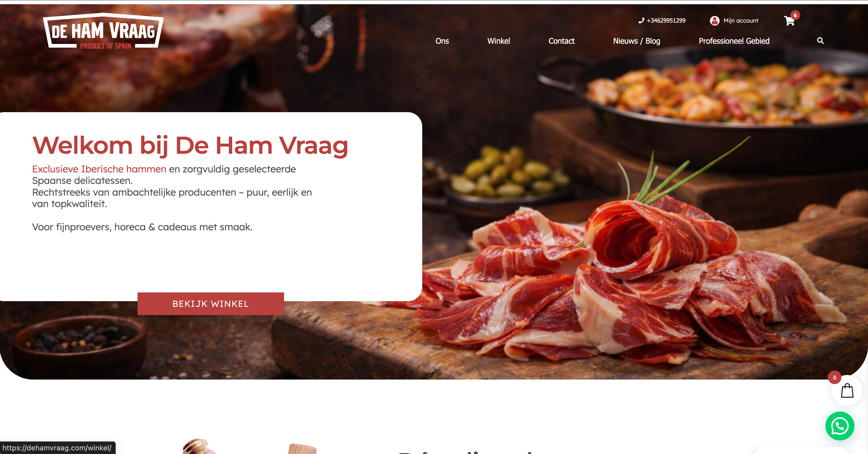The width and height of the screenshot is (868, 454).
Task: Call the +34629951299 phone link
Action: 666,20
